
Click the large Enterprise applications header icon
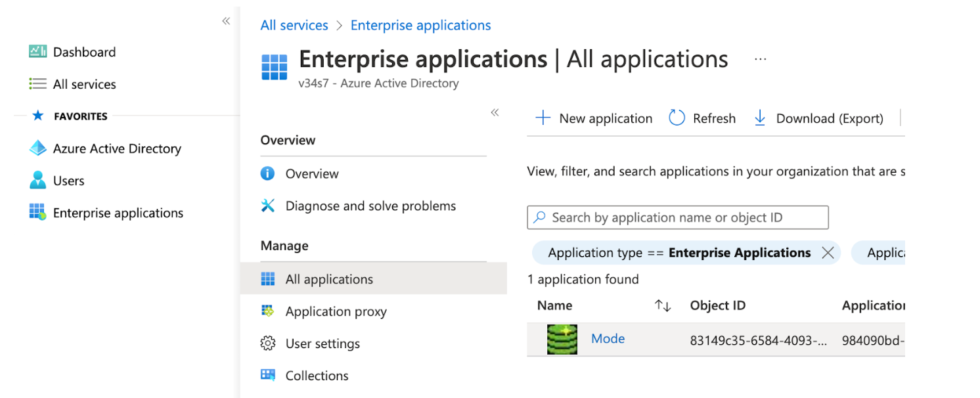pos(275,67)
